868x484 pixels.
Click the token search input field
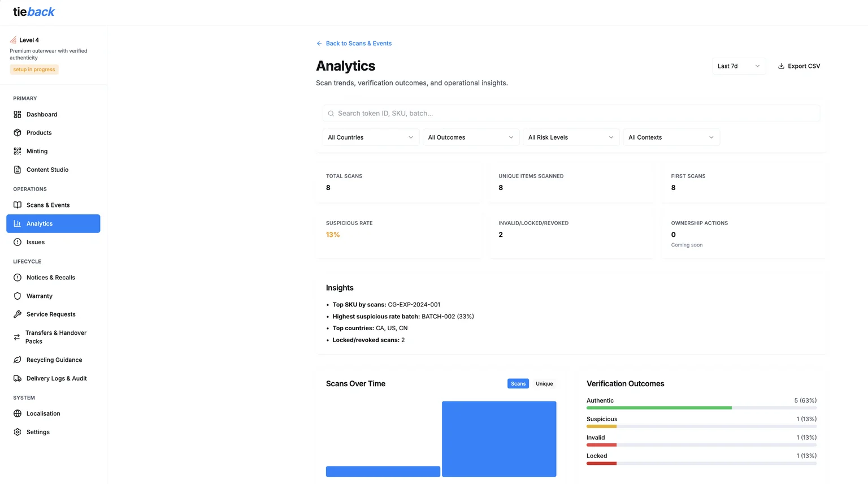click(509, 113)
